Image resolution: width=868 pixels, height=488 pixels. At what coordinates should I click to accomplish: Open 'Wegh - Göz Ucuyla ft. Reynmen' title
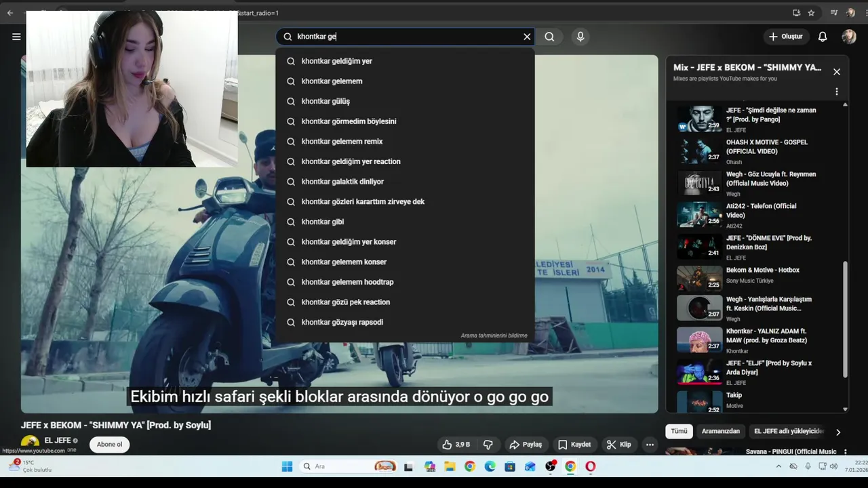[x=771, y=178]
